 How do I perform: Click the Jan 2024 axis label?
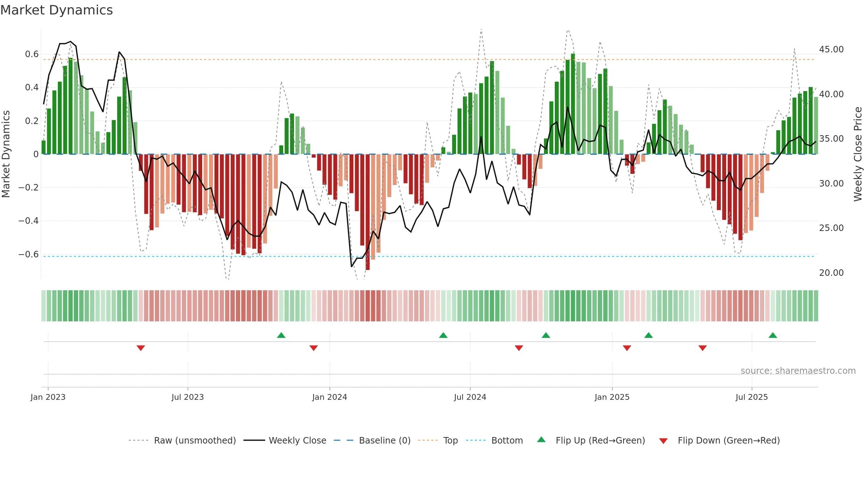pyautogui.click(x=330, y=397)
